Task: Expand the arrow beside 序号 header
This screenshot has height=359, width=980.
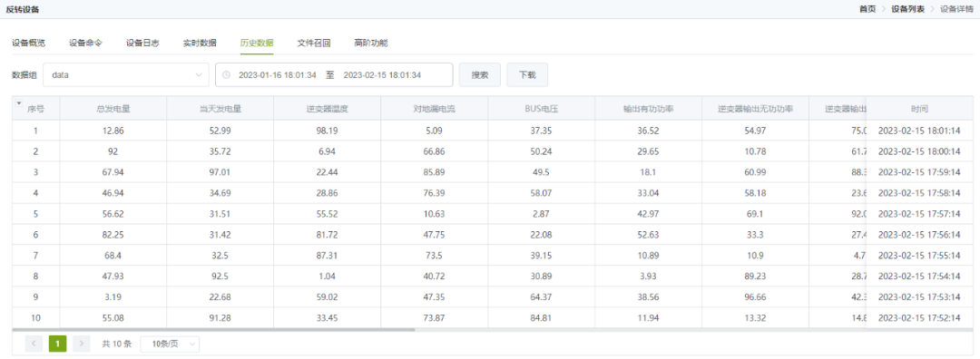Action: pos(19,103)
